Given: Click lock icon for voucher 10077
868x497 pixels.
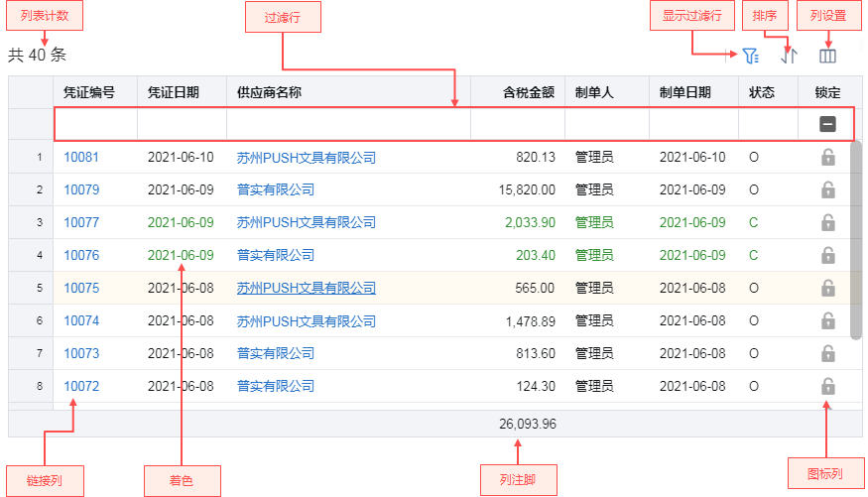Looking at the screenshot, I should tap(827, 222).
